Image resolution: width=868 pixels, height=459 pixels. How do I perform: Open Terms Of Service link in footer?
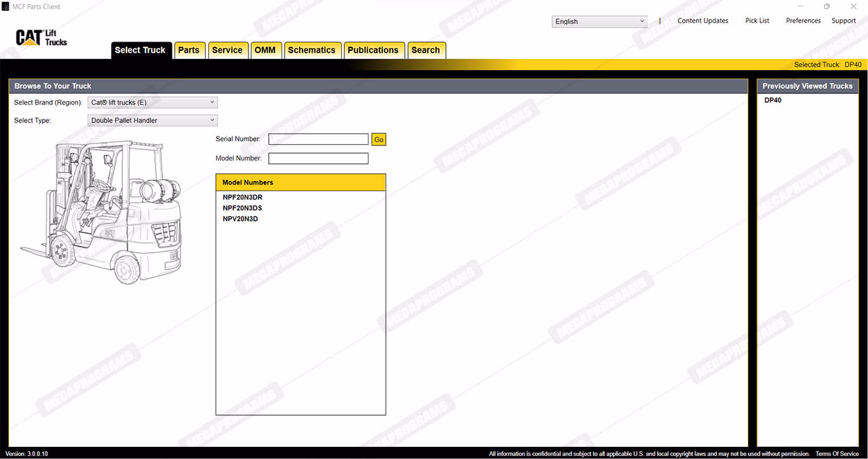(x=837, y=454)
